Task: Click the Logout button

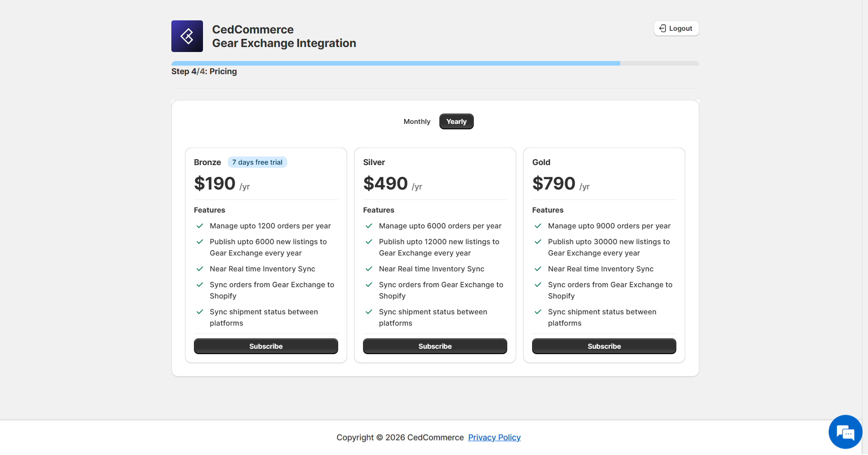Action: click(x=676, y=28)
